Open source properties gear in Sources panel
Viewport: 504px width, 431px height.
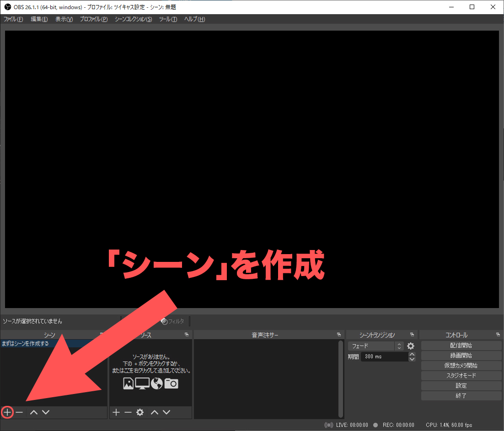click(x=140, y=412)
